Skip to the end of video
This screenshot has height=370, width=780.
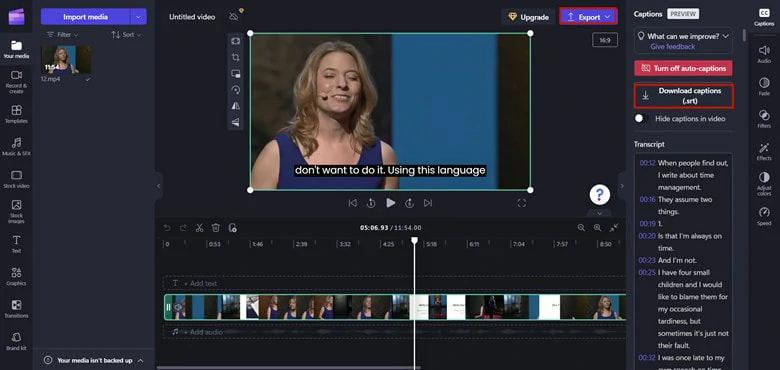(x=428, y=203)
